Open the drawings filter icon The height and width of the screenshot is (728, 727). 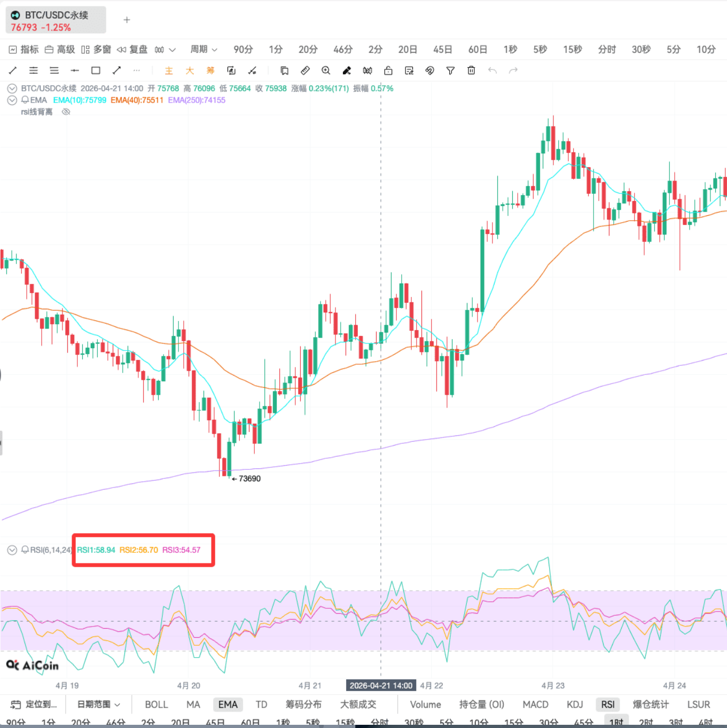[450, 70]
